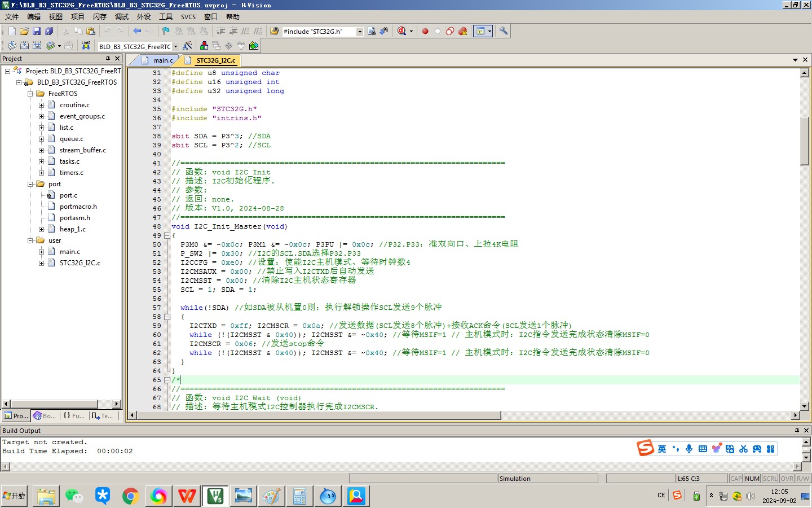Toggle the Window layout button

(480, 32)
